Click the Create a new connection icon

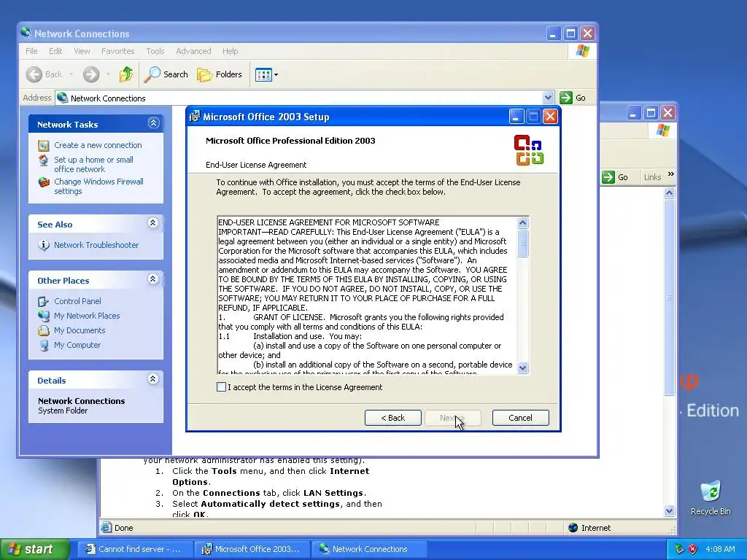pos(43,146)
